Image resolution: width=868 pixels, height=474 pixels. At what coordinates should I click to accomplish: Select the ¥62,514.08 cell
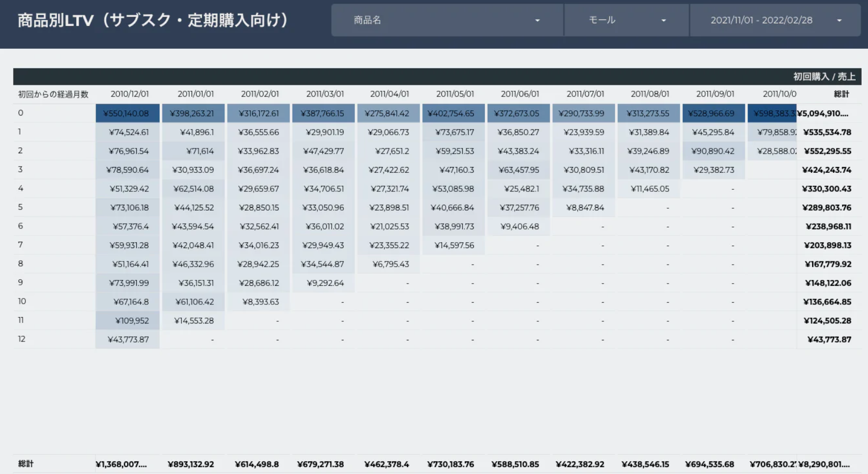point(193,189)
